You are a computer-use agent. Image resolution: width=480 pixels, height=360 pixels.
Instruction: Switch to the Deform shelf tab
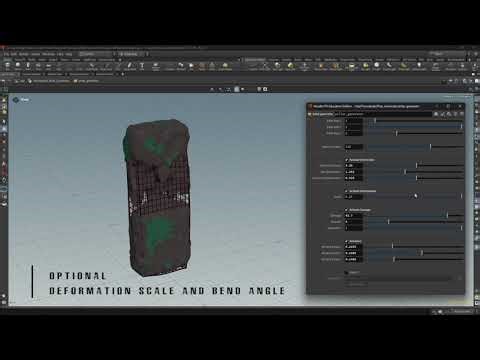[53, 60]
